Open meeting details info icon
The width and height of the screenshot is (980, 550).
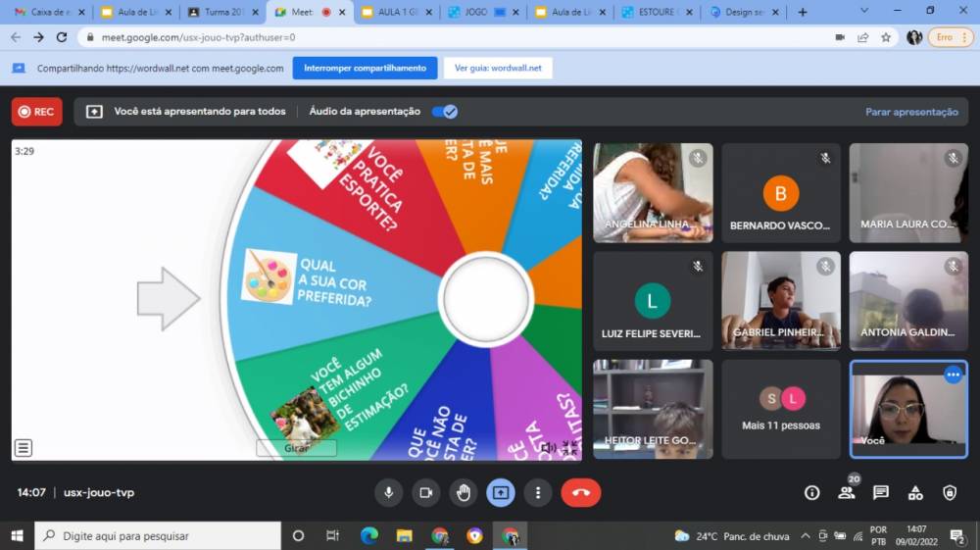811,492
